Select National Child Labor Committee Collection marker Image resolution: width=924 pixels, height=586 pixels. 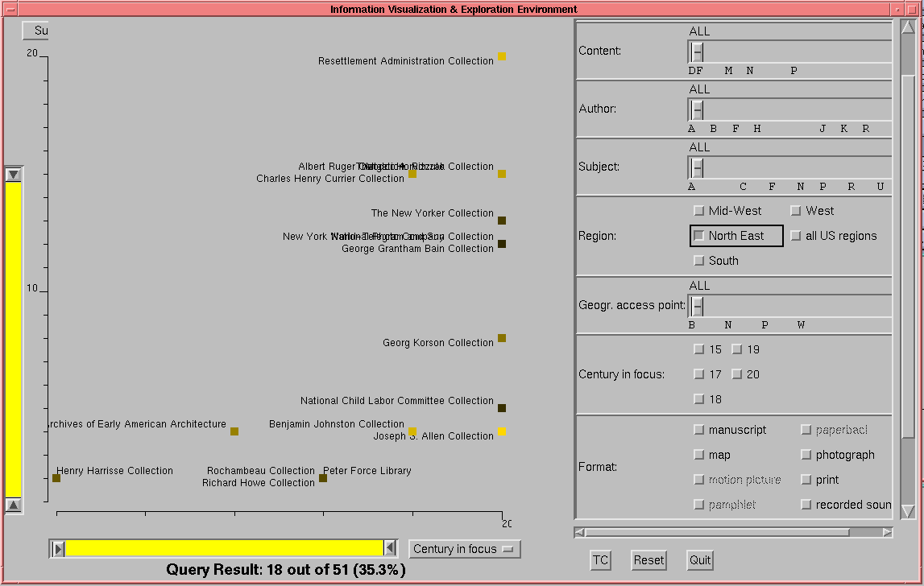pyautogui.click(x=502, y=408)
